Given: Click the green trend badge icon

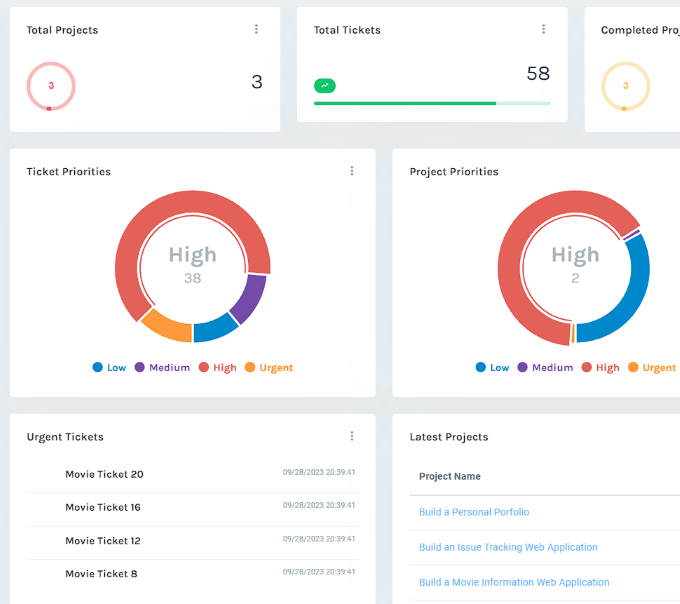Looking at the screenshot, I should 325,86.
